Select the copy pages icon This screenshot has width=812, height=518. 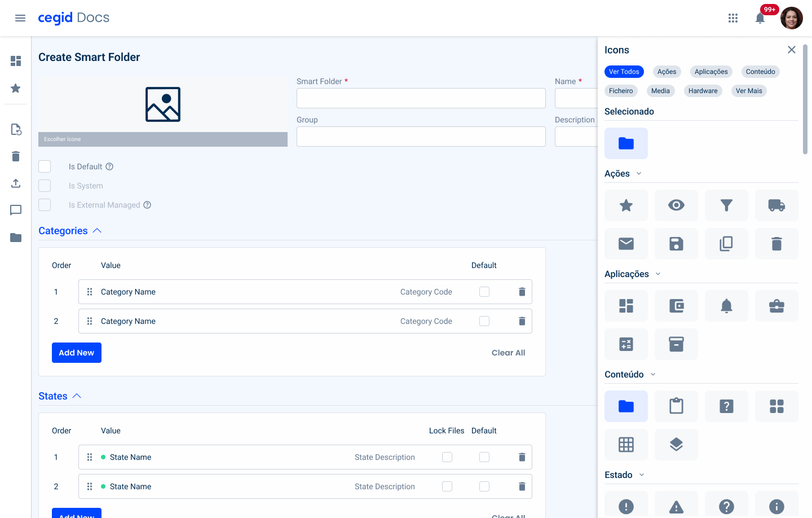point(726,244)
